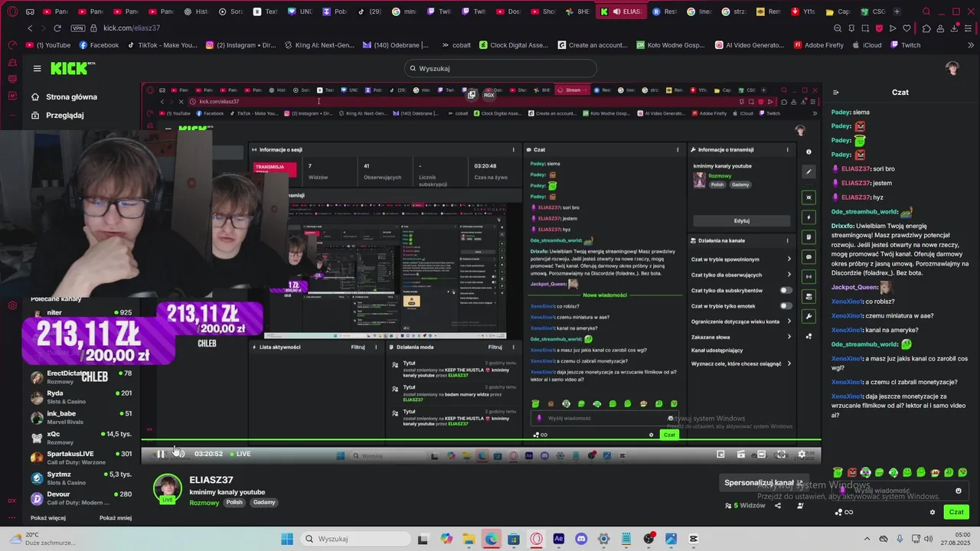Go back in Opera browser
The height and width of the screenshot is (551, 980).
click(30, 28)
